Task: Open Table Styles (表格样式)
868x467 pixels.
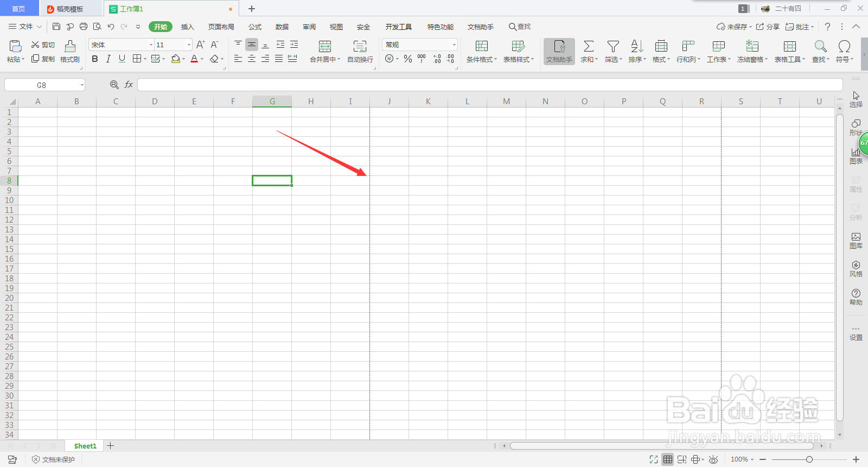Action: coord(519,51)
